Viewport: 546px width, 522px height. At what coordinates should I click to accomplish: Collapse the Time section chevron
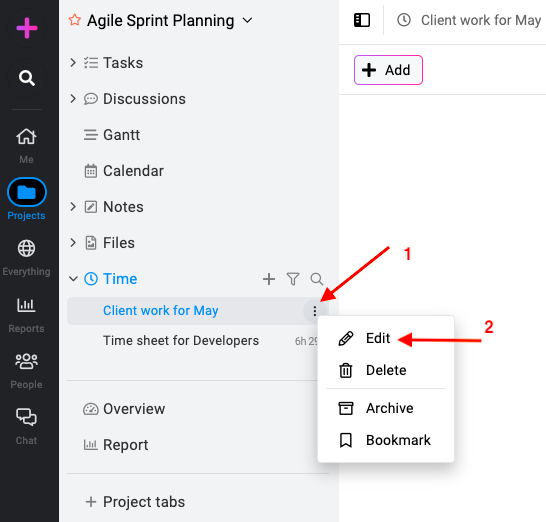coord(73,279)
